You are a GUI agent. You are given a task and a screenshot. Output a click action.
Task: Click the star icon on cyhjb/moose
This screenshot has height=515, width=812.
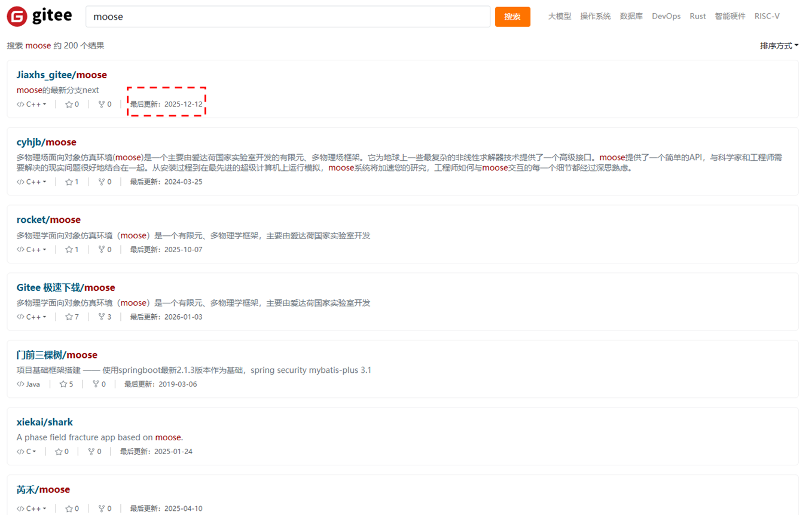point(68,181)
